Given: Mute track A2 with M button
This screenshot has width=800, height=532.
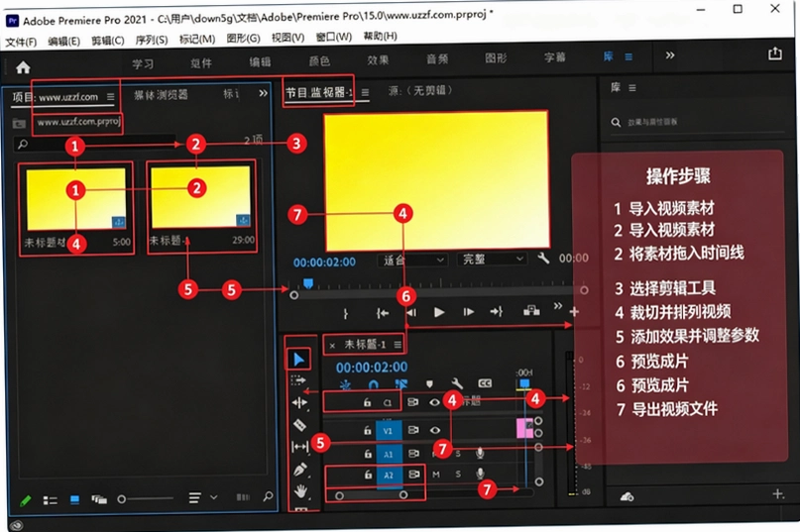Looking at the screenshot, I should click(x=436, y=475).
